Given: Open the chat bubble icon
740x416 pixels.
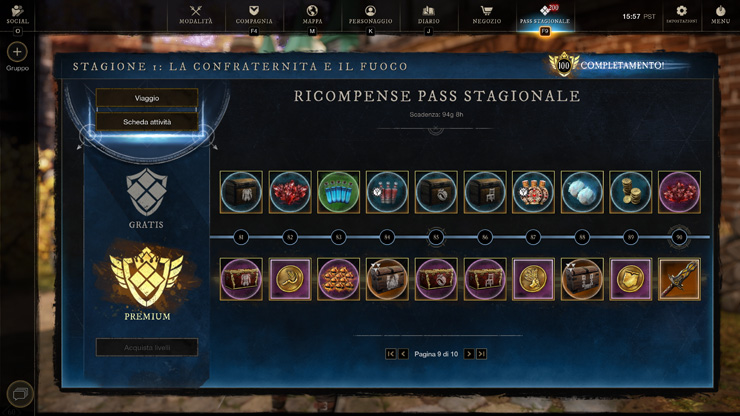Looking at the screenshot, I should (20, 394).
